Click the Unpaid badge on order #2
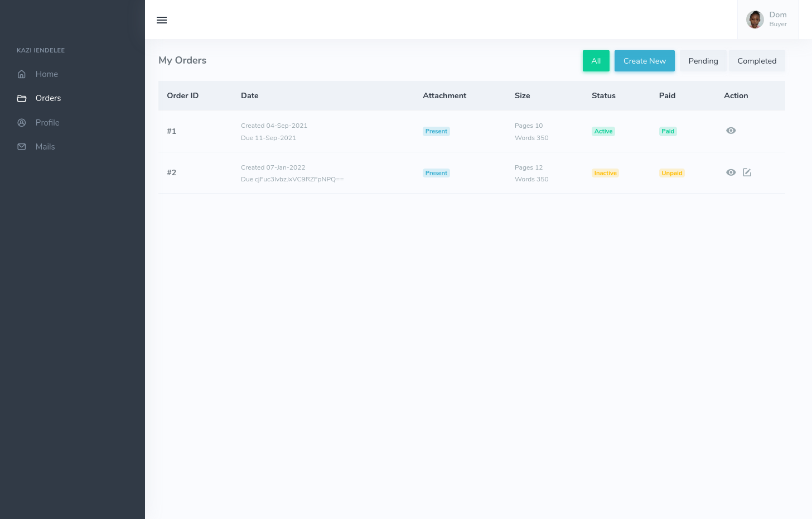Viewport: 812px width, 519px height. coord(671,173)
